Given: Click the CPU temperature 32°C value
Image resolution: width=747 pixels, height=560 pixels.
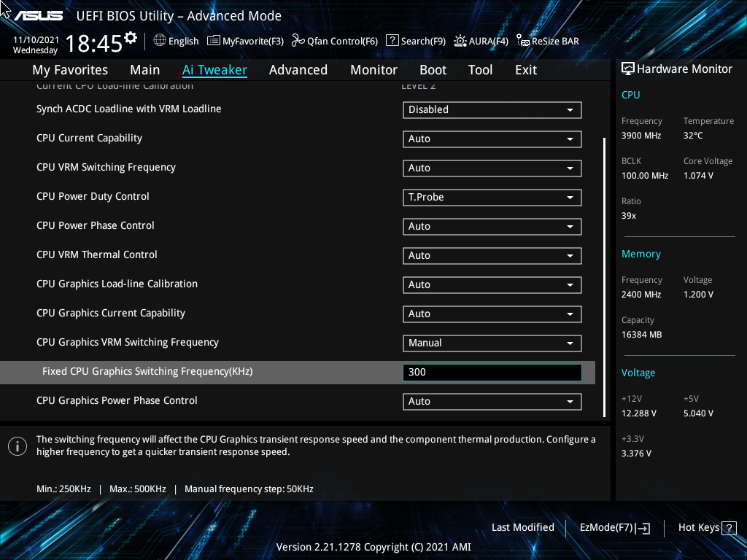Looking at the screenshot, I should point(693,136).
